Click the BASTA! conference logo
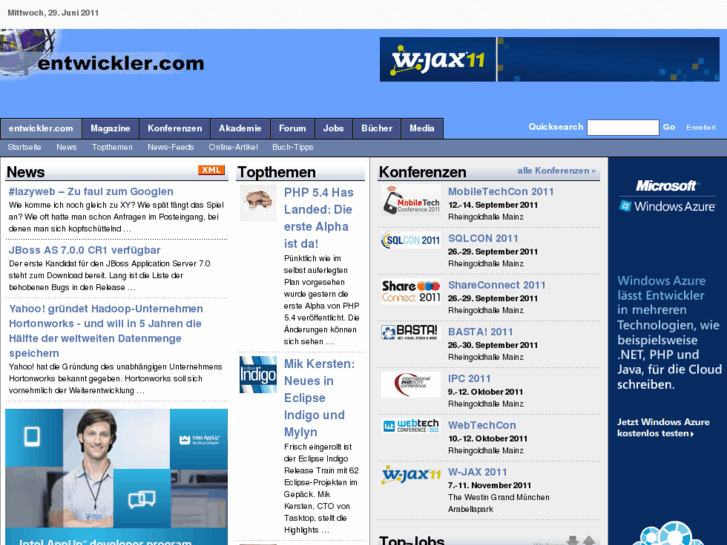The width and height of the screenshot is (727, 545). tap(409, 332)
